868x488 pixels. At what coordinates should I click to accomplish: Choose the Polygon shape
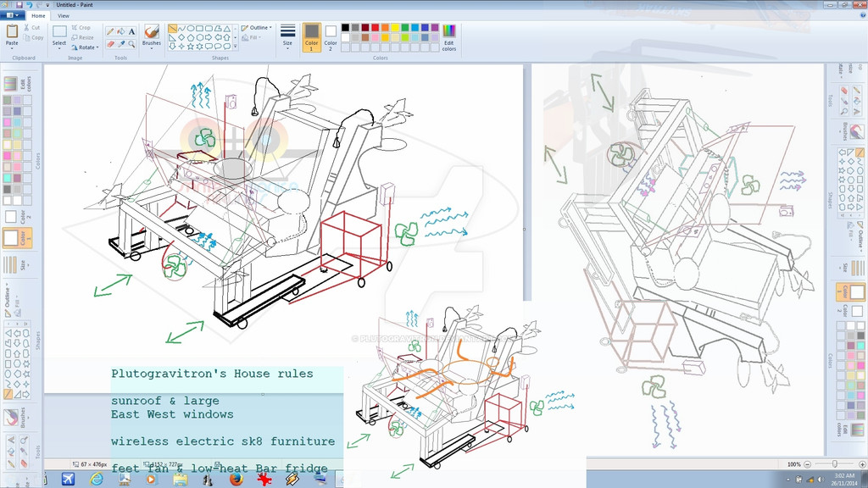(x=218, y=28)
